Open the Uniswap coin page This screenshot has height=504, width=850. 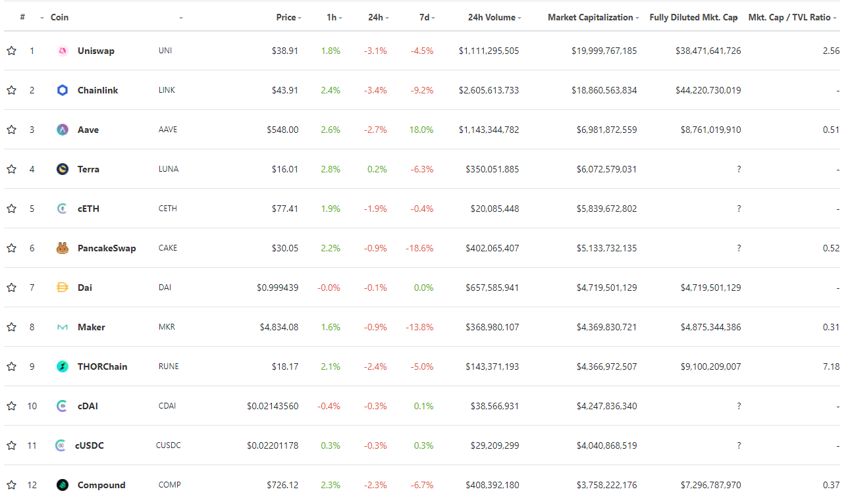pyautogui.click(x=96, y=51)
